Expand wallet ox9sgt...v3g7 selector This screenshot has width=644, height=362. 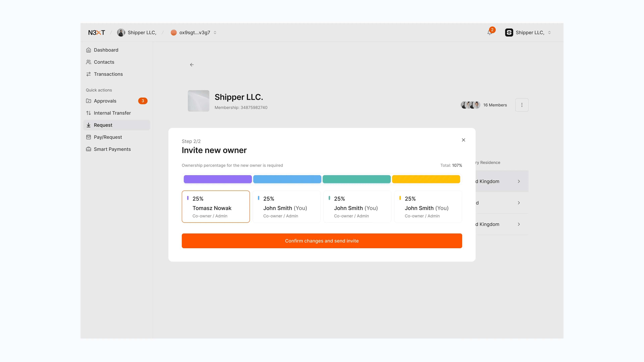click(x=215, y=33)
